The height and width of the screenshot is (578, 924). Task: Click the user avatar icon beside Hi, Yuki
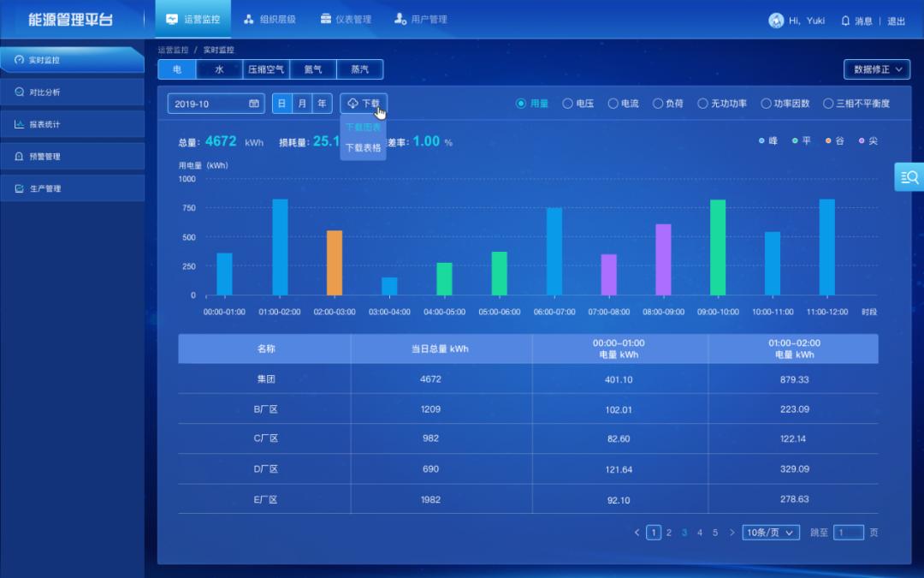[x=776, y=20]
